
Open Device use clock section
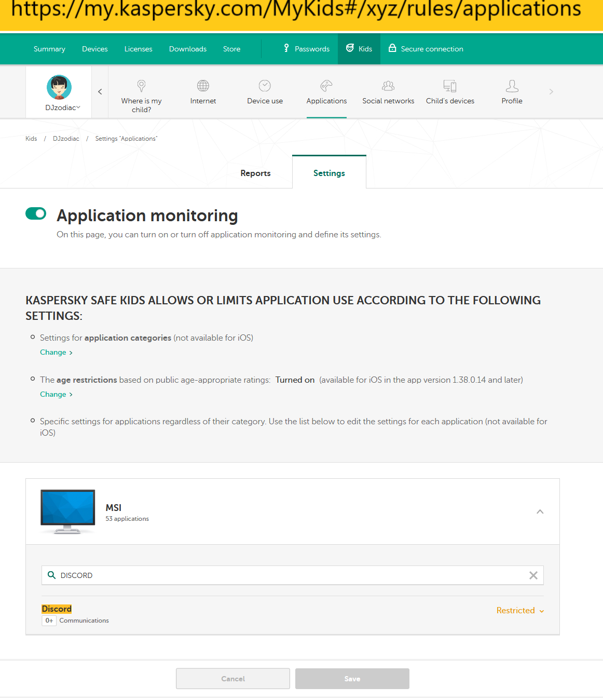coord(265,92)
